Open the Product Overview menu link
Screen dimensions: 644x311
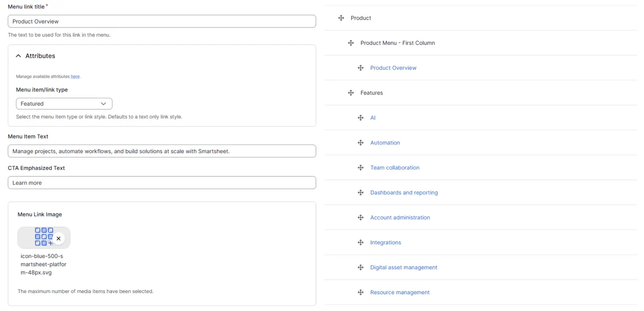pyautogui.click(x=393, y=67)
